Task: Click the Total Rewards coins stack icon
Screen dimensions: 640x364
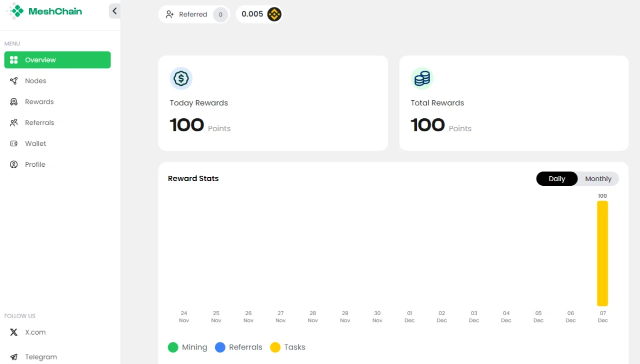Action: click(422, 78)
